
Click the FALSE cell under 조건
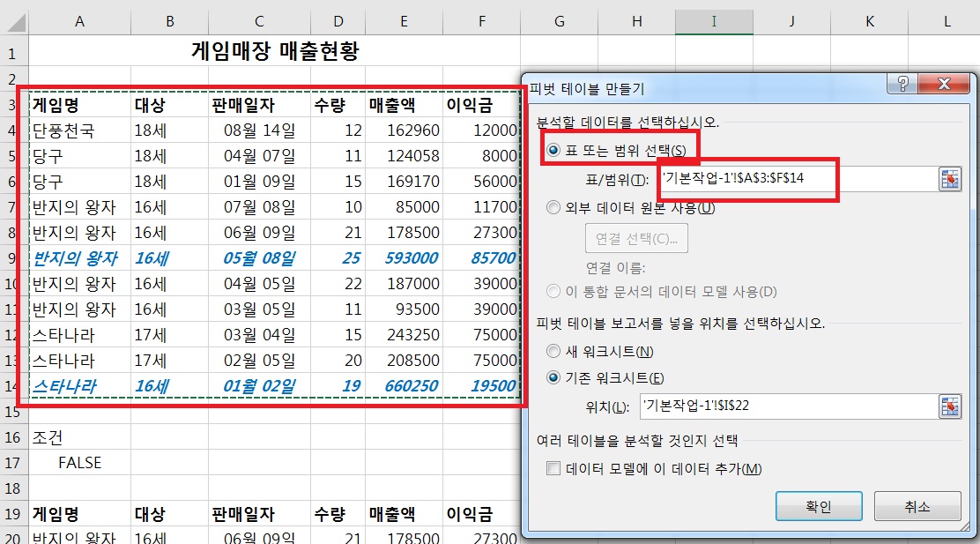click(79, 462)
